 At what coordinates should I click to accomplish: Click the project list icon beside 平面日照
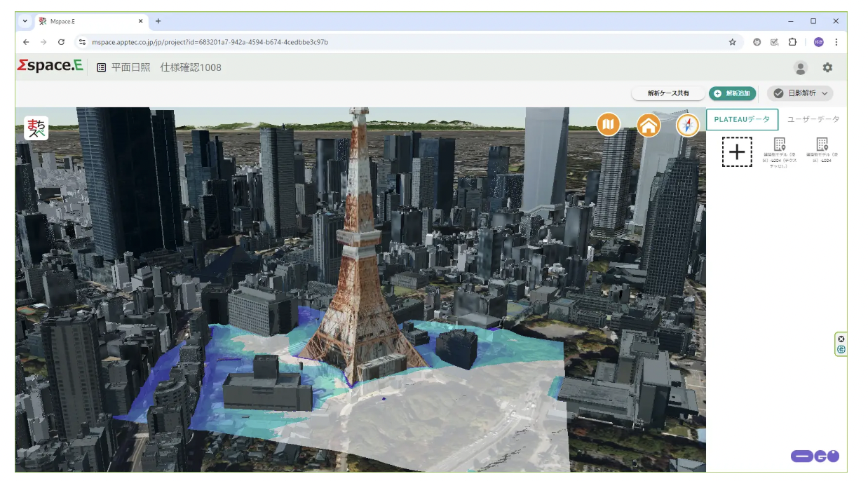(x=102, y=68)
